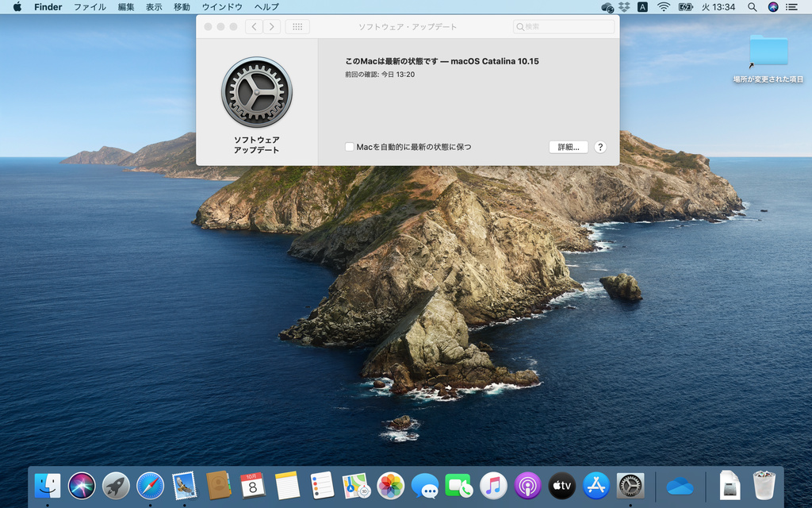This screenshot has height=508, width=812.
Task: Enable keeping Mac automatically up to date
Action: [349, 147]
